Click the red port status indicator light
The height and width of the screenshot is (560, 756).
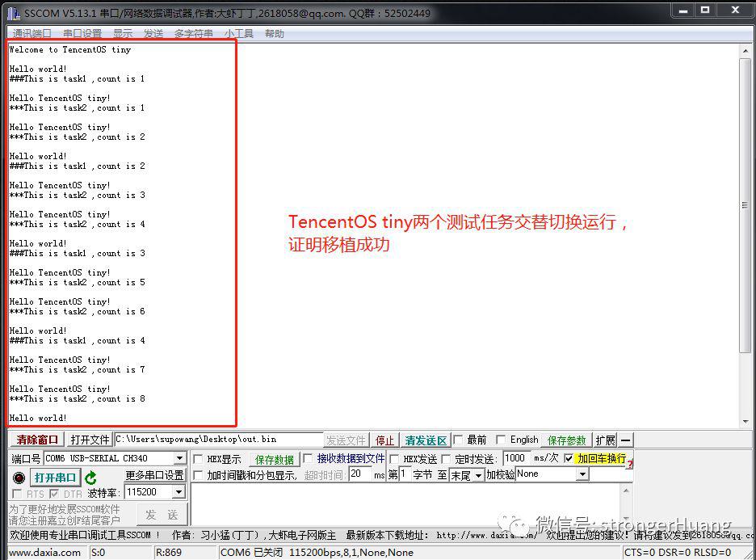point(19,478)
